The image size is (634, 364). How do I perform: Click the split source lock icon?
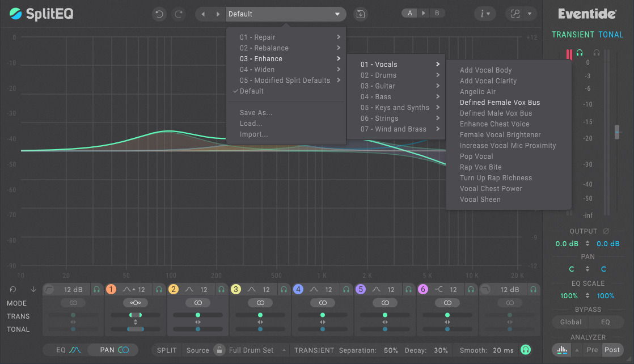tap(219, 350)
